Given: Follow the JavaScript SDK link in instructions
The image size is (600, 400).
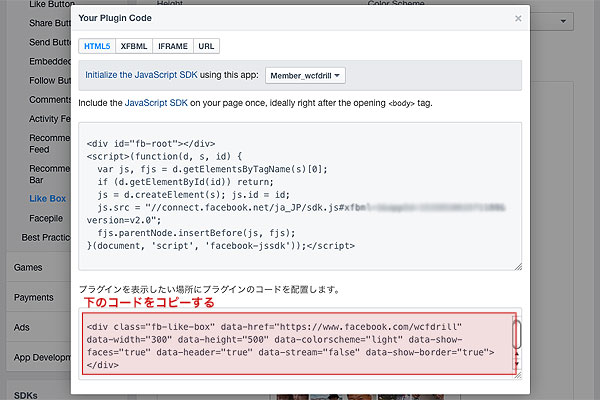Looking at the screenshot, I should (x=156, y=103).
